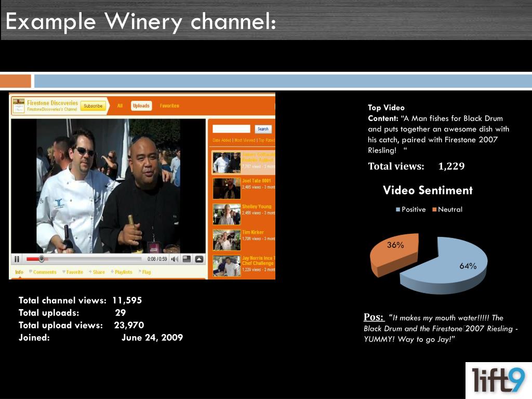
Task: Click the red video progress slider knob
Action: point(42,259)
